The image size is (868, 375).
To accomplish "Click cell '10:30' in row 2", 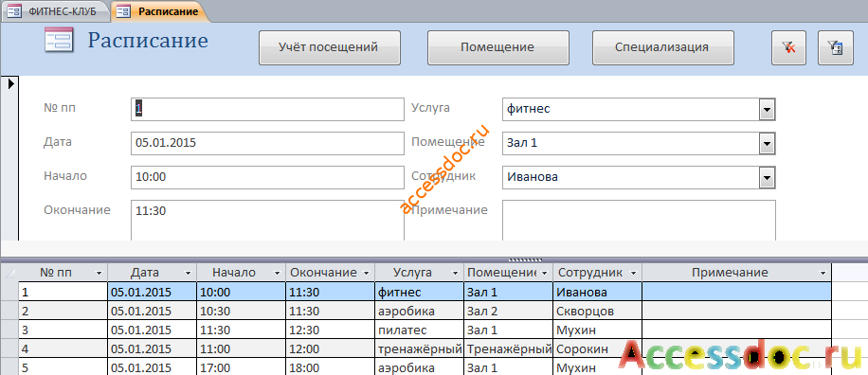I will click(x=242, y=311).
